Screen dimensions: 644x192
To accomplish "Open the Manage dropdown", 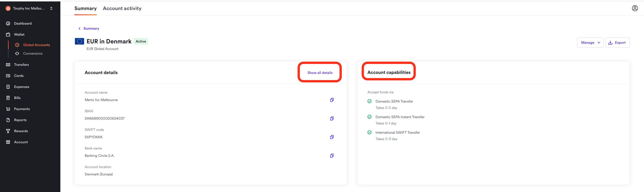I will [590, 42].
